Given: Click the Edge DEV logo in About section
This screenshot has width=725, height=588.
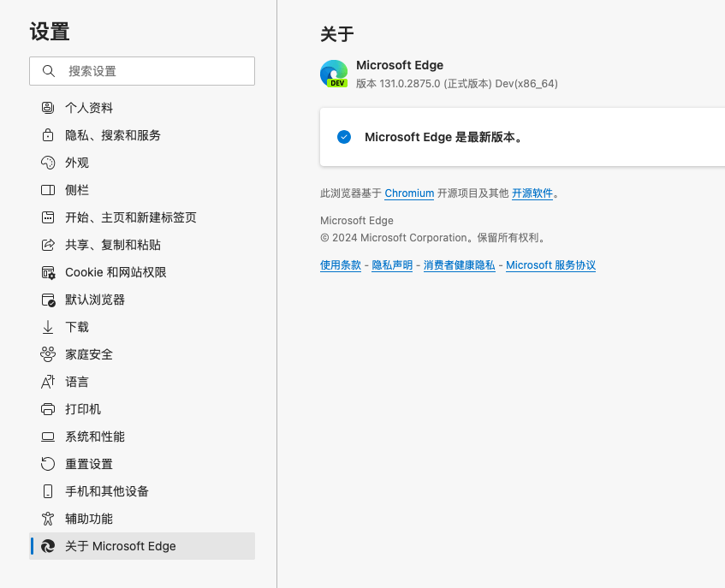Looking at the screenshot, I should (x=334, y=74).
